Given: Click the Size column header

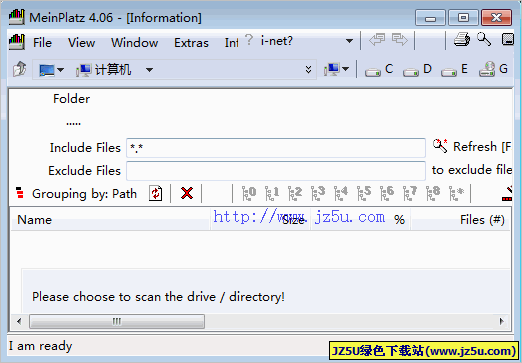Looking at the screenshot, I should pyautogui.click(x=260, y=220).
